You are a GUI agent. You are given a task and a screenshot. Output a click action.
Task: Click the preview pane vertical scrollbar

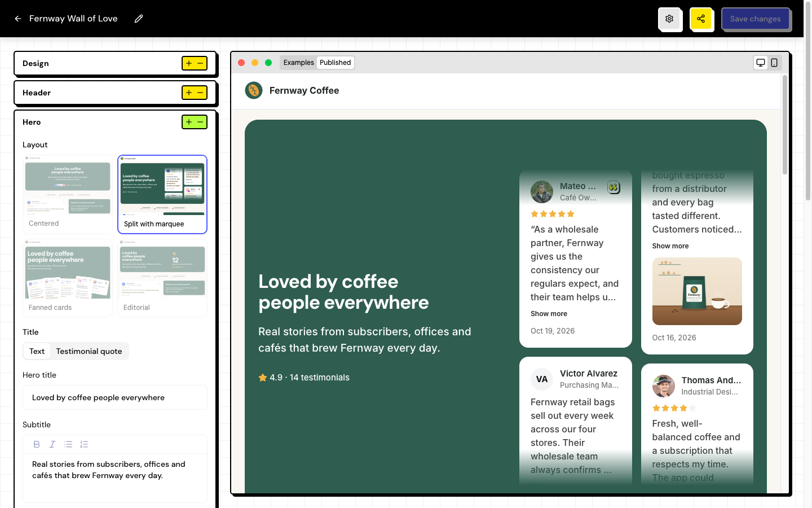point(784,125)
